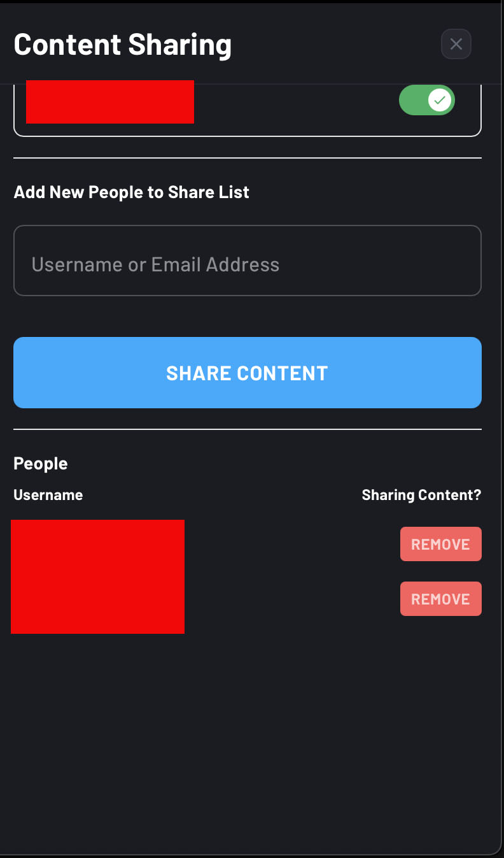Click the Content Sharing title
Screen dimensions: 504x858
pyautogui.click(x=123, y=45)
